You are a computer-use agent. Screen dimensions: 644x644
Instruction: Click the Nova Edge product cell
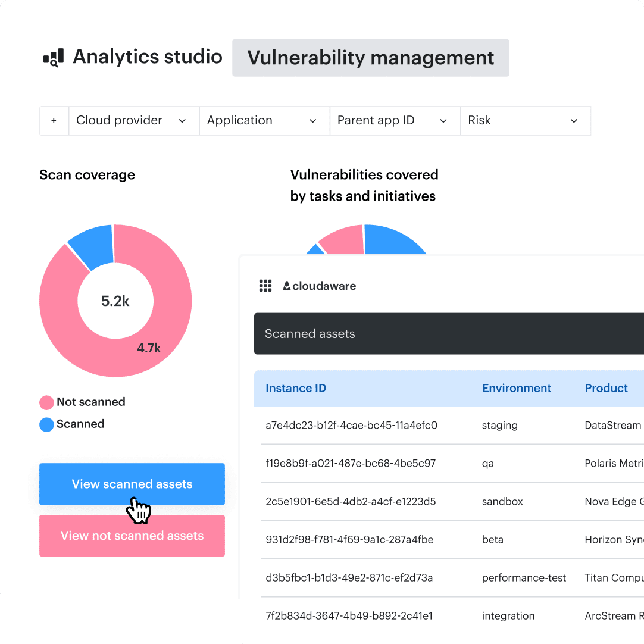614,502
